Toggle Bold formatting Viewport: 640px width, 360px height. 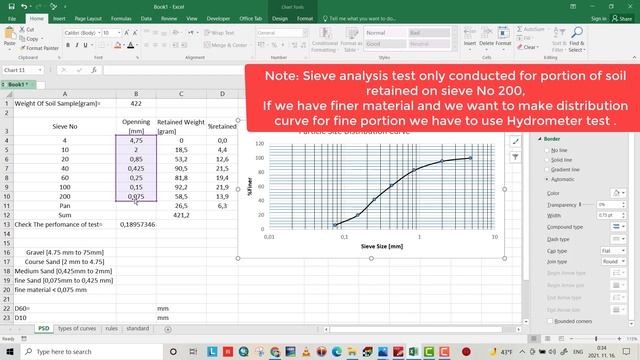coord(68,45)
